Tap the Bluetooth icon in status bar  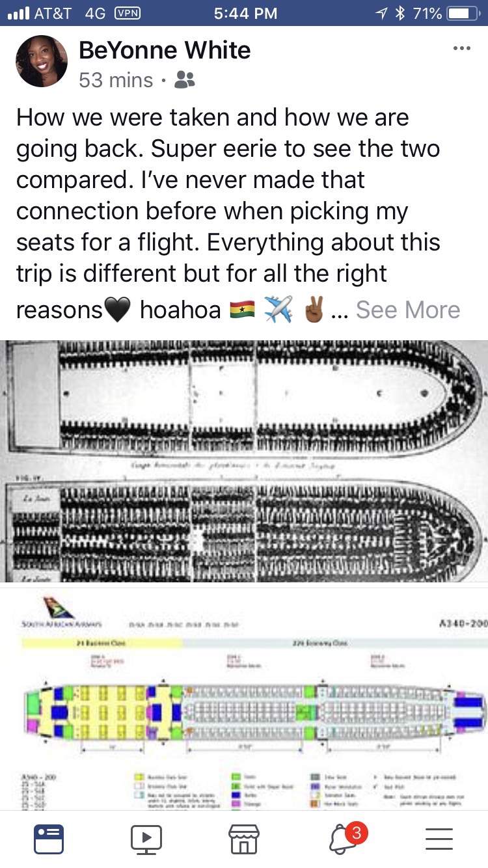click(x=400, y=13)
